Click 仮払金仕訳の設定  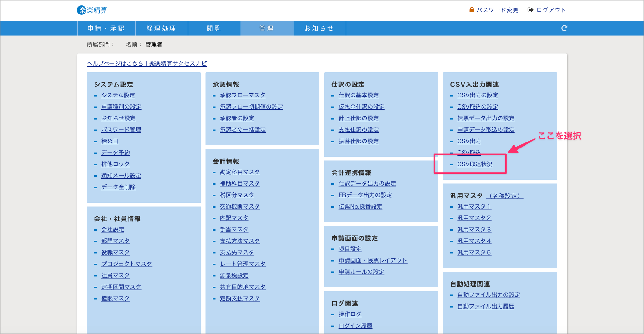361,107
